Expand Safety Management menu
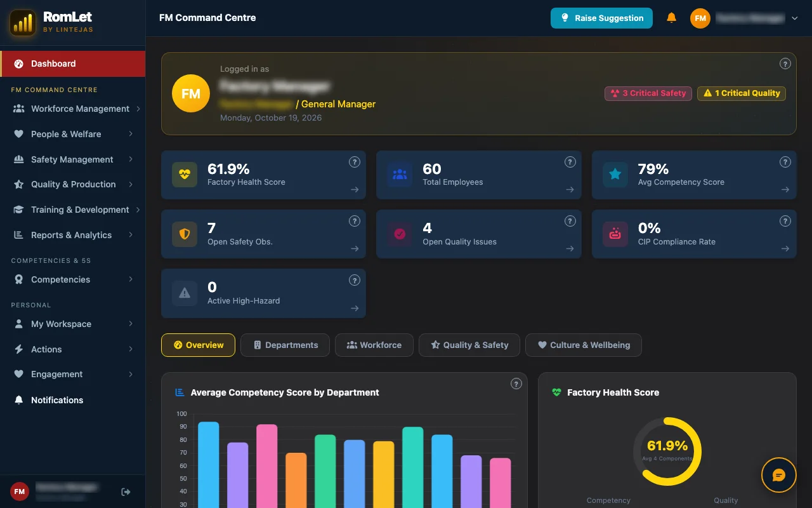 [x=73, y=159]
